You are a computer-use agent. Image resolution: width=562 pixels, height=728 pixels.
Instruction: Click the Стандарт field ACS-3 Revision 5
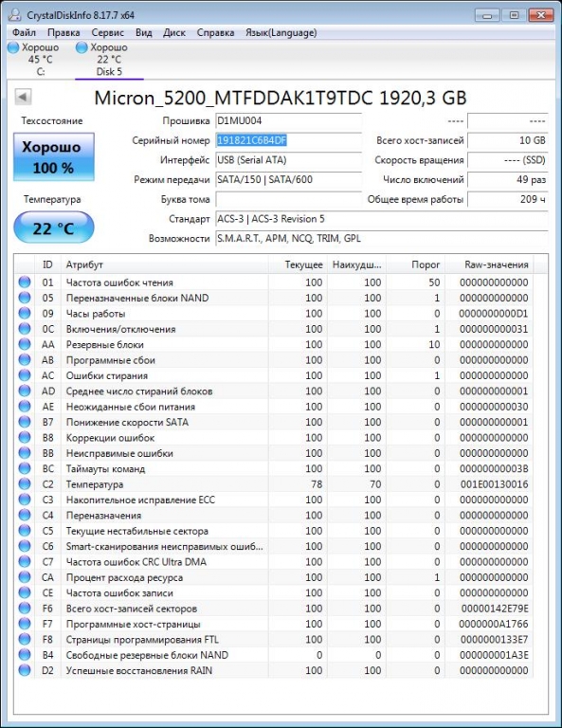coord(382,219)
